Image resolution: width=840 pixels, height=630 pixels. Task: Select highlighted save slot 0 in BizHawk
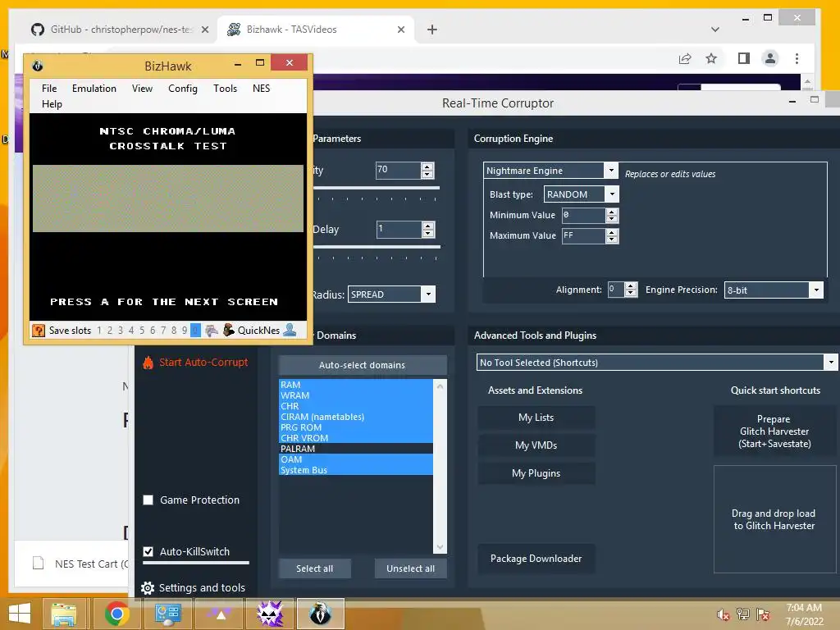pyautogui.click(x=195, y=330)
